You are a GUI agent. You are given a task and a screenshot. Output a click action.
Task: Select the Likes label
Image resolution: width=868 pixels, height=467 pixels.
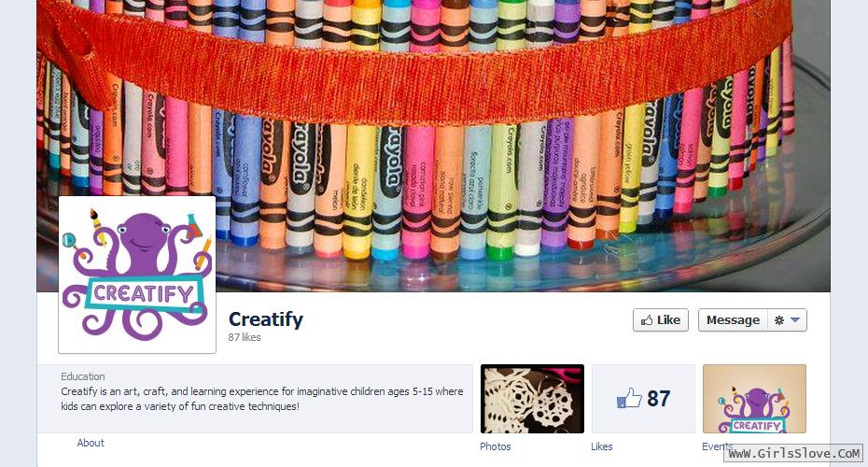(x=602, y=446)
